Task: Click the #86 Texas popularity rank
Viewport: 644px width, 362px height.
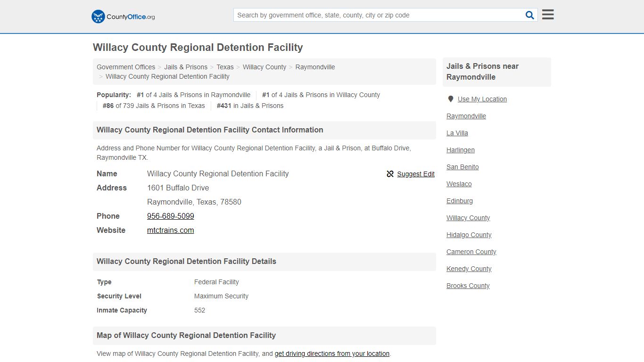Action: point(154,106)
